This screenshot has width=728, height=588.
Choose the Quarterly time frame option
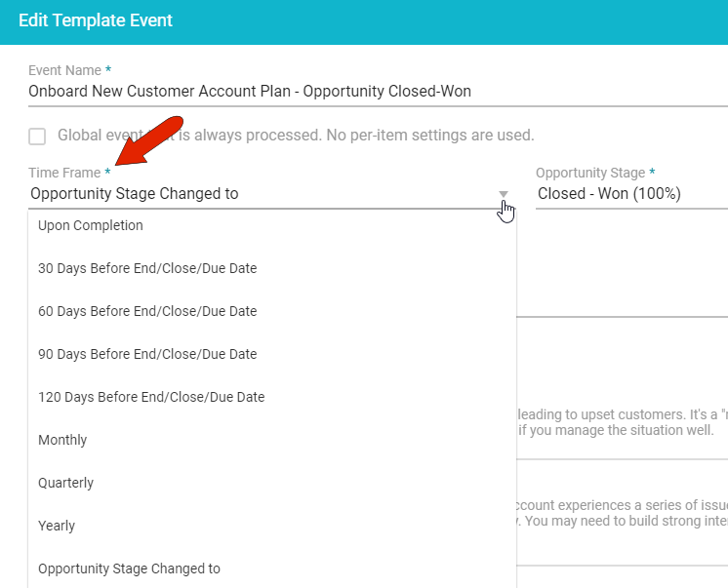tap(65, 483)
